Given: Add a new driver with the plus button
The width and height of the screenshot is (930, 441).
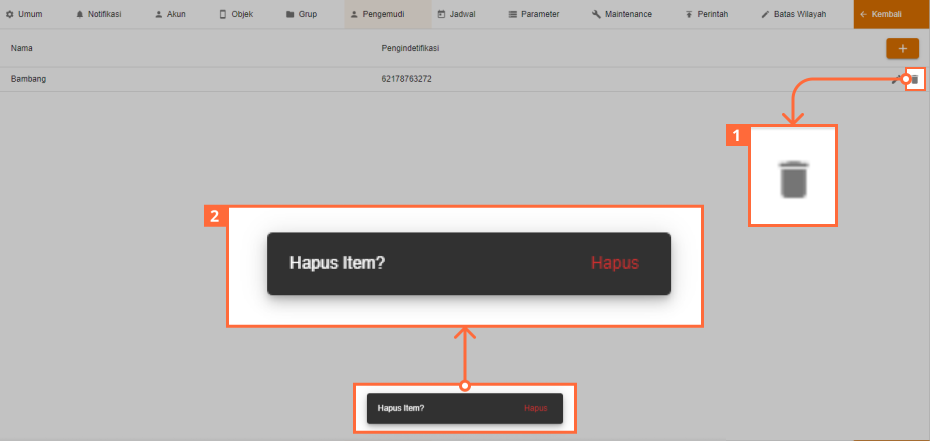Looking at the screenshot, I should tap(902, 48).
